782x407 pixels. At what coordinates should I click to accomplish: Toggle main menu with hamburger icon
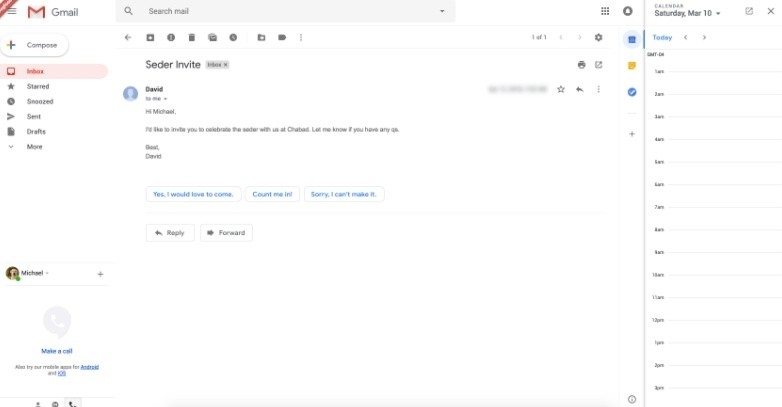tap(11, 11)
